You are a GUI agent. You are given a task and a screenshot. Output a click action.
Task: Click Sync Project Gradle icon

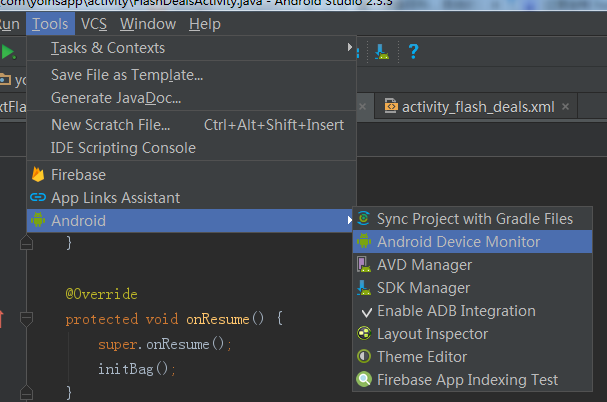tap(364, 218)
